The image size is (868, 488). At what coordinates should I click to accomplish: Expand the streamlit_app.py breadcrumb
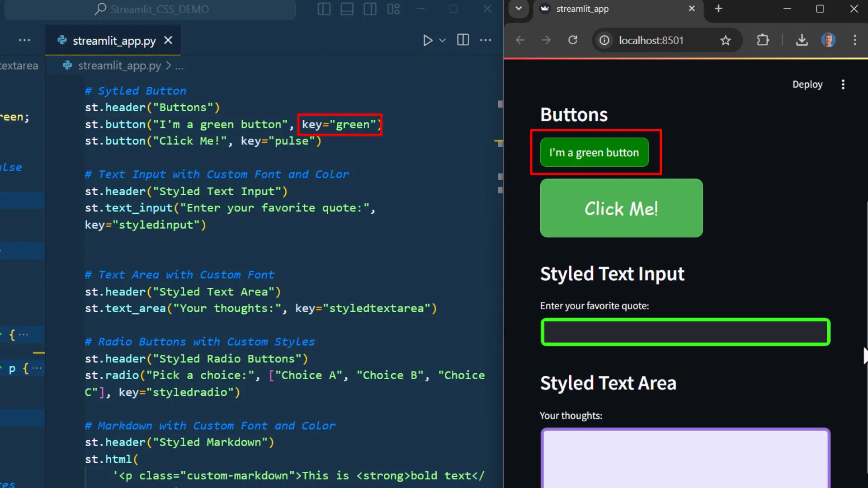point(119,66)
